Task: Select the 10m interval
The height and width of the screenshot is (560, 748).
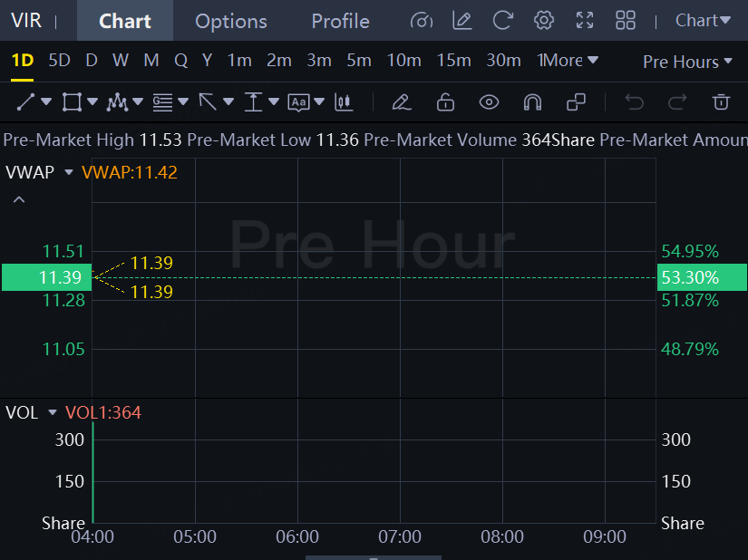Action: click(x=404, y=61)
